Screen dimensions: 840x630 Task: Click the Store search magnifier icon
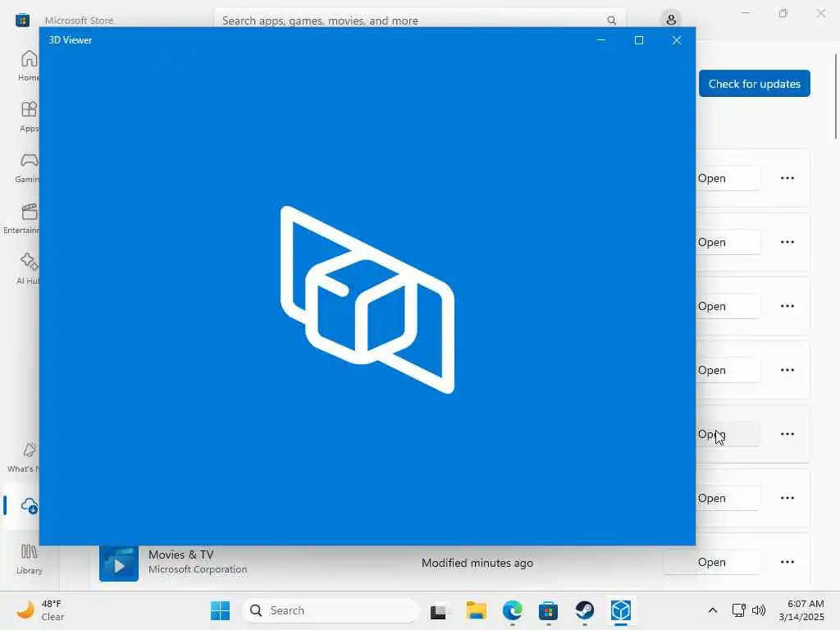(611, 21)
